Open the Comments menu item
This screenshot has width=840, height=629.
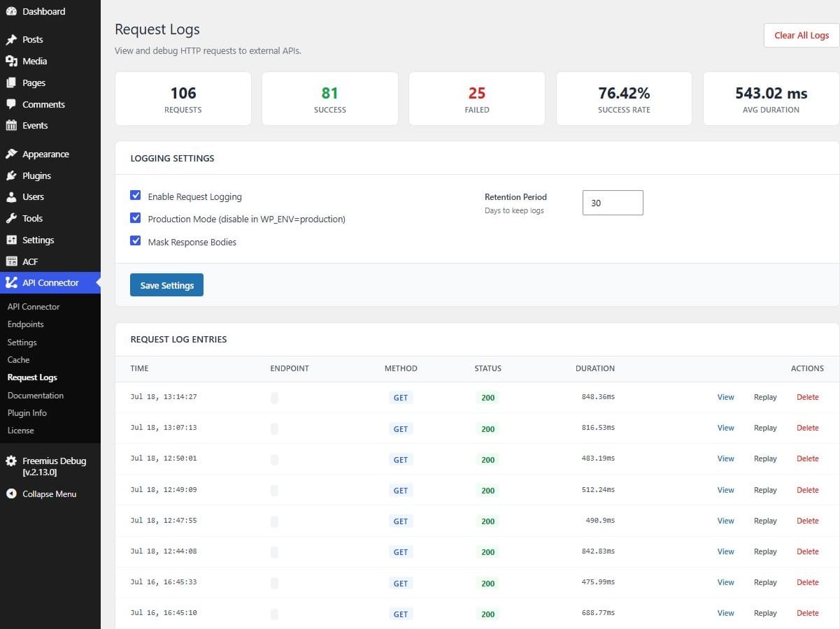pyautogui.click(x=50, y=104)
